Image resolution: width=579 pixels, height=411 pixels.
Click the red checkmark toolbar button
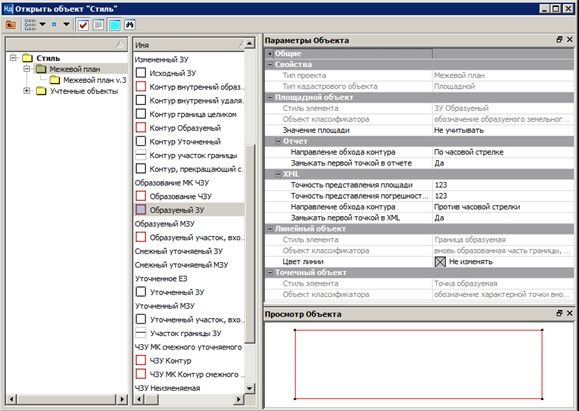click(83, 25)
